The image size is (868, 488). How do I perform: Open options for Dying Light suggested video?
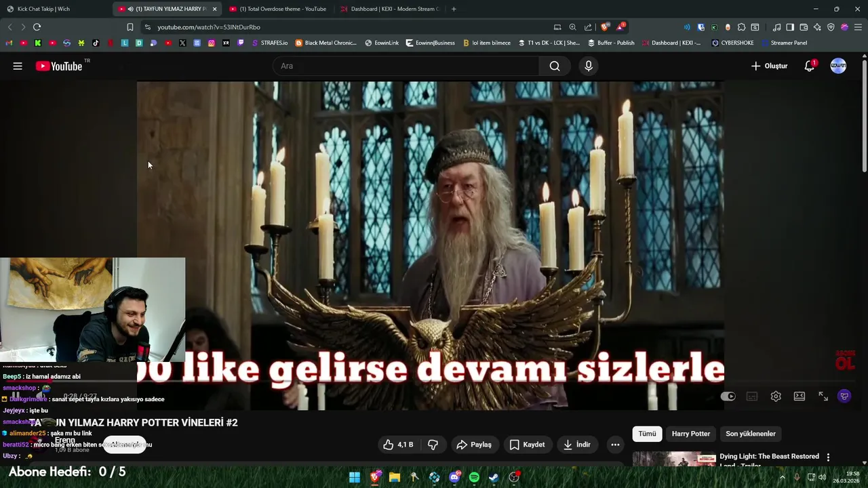(828, 457)
